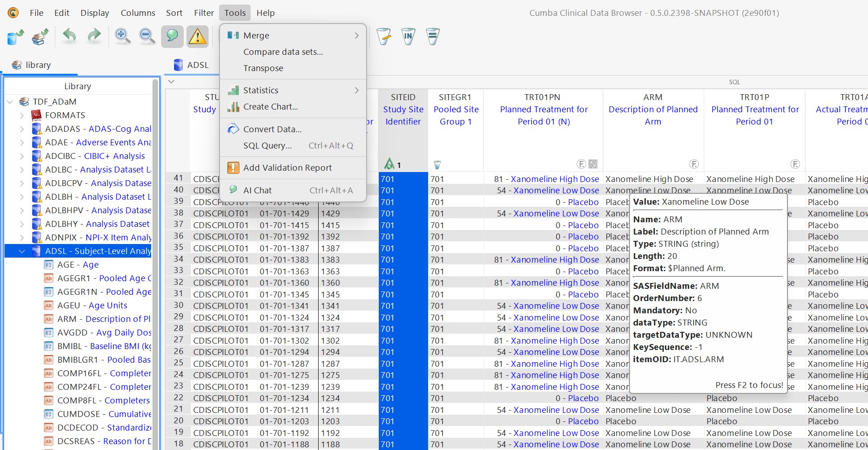Open the Columns menu

click(138, 13)
